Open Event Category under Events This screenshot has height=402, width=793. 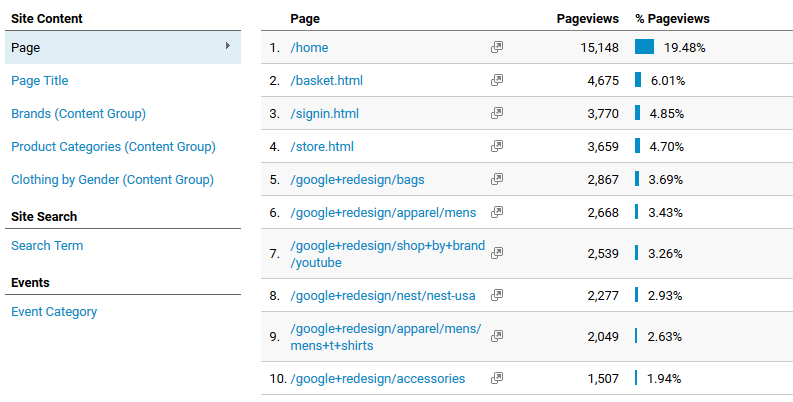[54, 312]
